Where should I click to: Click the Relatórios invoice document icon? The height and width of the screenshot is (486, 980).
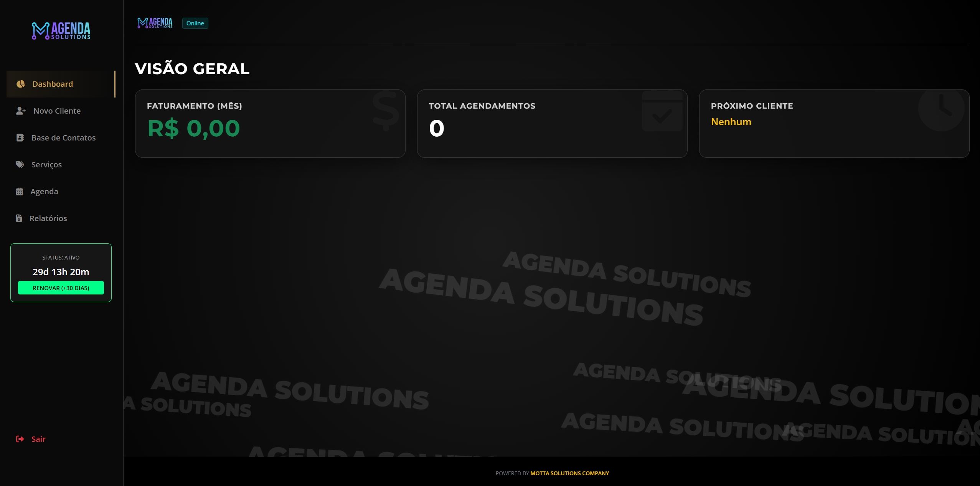[x=19, y=218]
